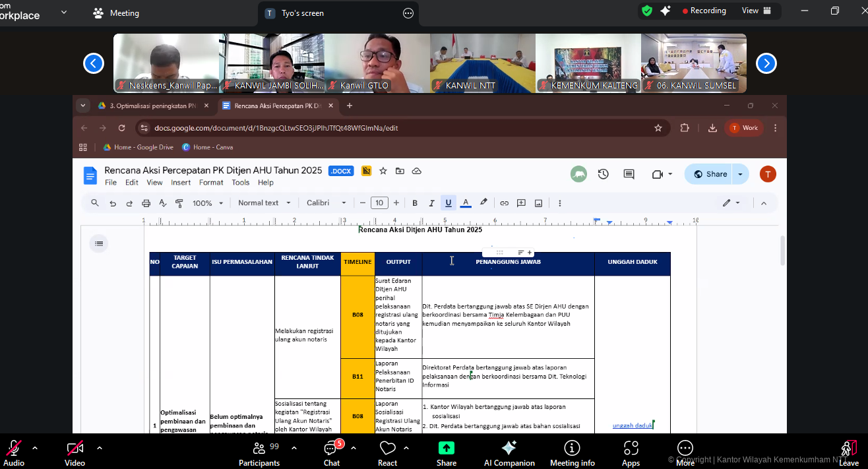The height and width of the screenshot is (469, 868).
Task: Follow the 'unggah daduk' link
Action: pos(633,425)
